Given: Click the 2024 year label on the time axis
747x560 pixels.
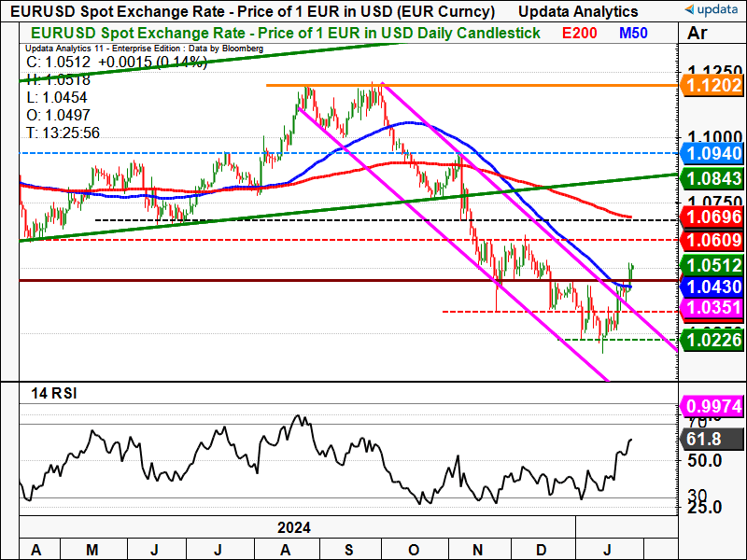Looking at the screenshot, I should [x=294, y=527].
